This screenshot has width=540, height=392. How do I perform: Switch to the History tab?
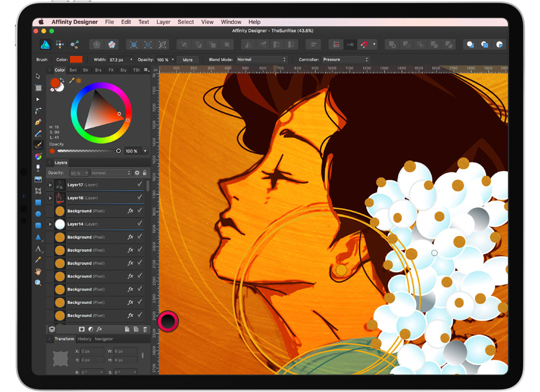coord(84,339)
